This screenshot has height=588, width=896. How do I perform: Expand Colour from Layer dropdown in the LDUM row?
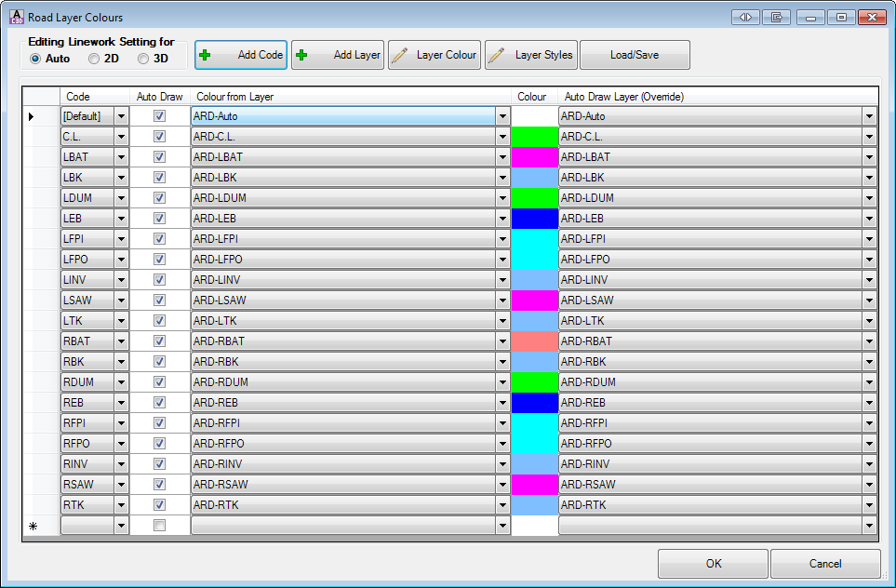[x=502, y=198]
